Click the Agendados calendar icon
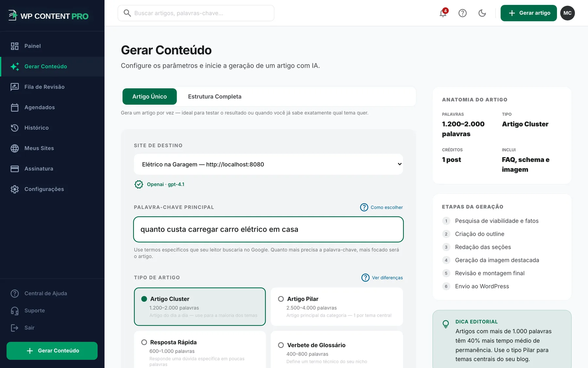Screen dimensions: 588x368 pyautogui.click(x=15, y=107)
